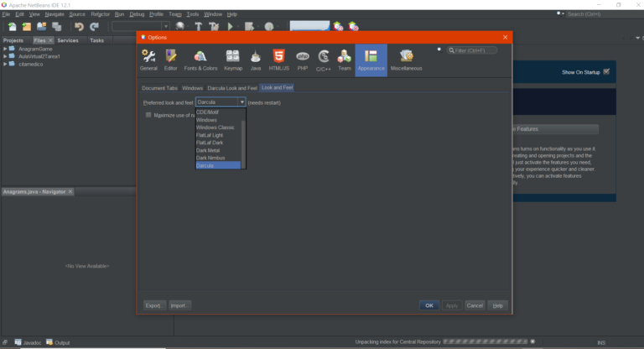Click the Build Project hammer icon
The width and height of the screenshot is (644, 349).
tap(199, 27)
